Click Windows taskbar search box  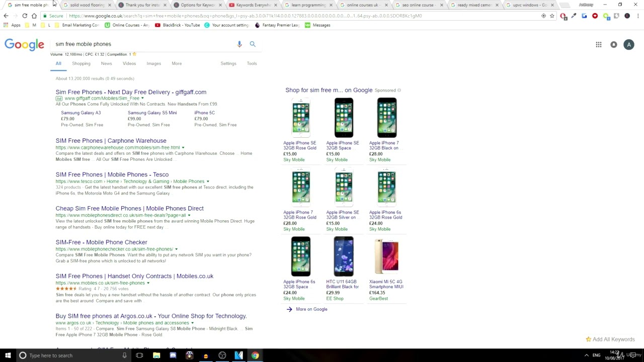73,355
